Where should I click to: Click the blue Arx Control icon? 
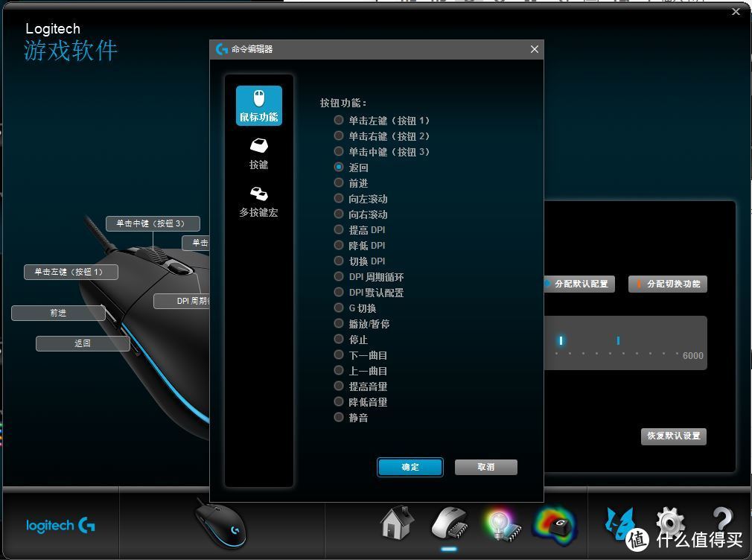point(619,523)
